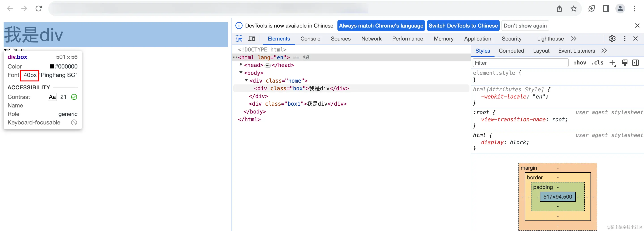The width and height of the screenshot is (644, 231).
Task: Open the Console tab
Action: 310,39
